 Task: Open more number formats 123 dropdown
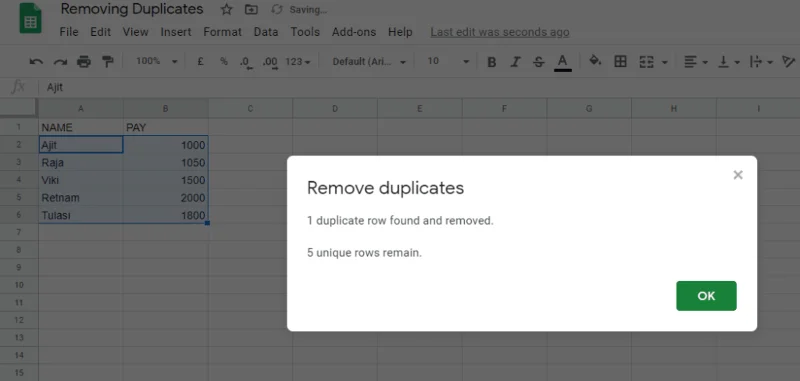[298, 62]
